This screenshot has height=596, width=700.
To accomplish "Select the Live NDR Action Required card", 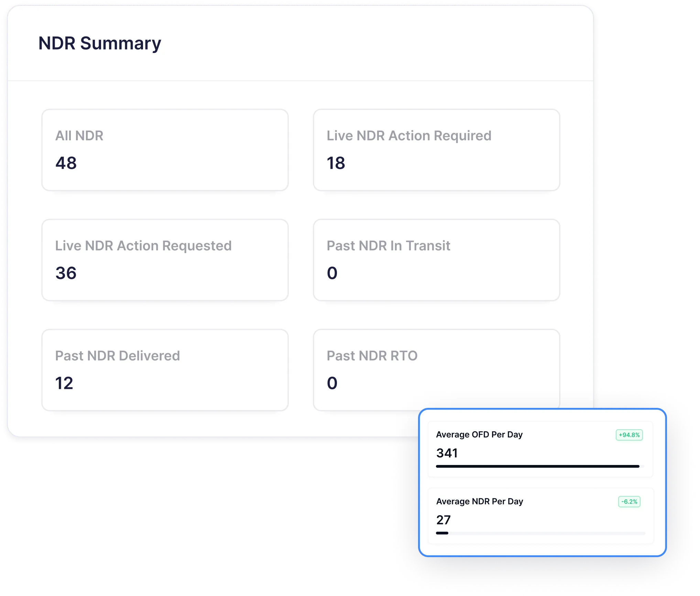I will pos(436,150).
